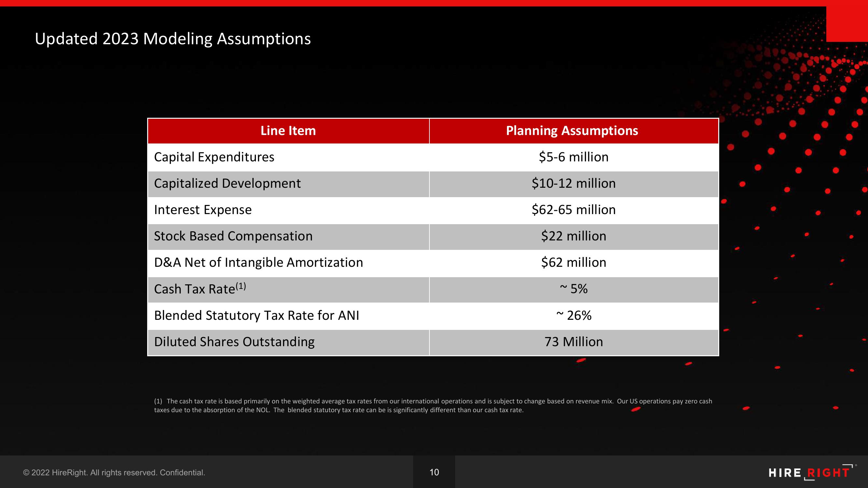Screen dimensions: 868x488
Task: Select the "Planning Assumptions" column header
Action: click(574, 131)
